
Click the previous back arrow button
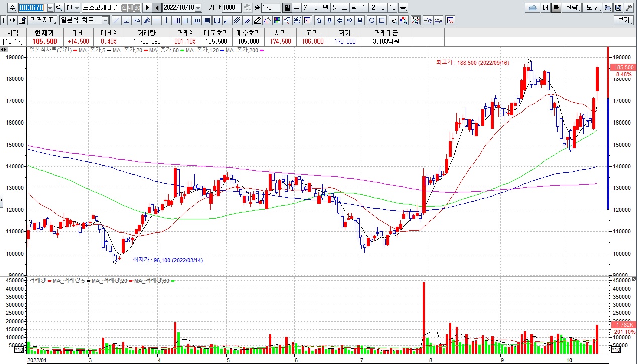pos(157,8)
